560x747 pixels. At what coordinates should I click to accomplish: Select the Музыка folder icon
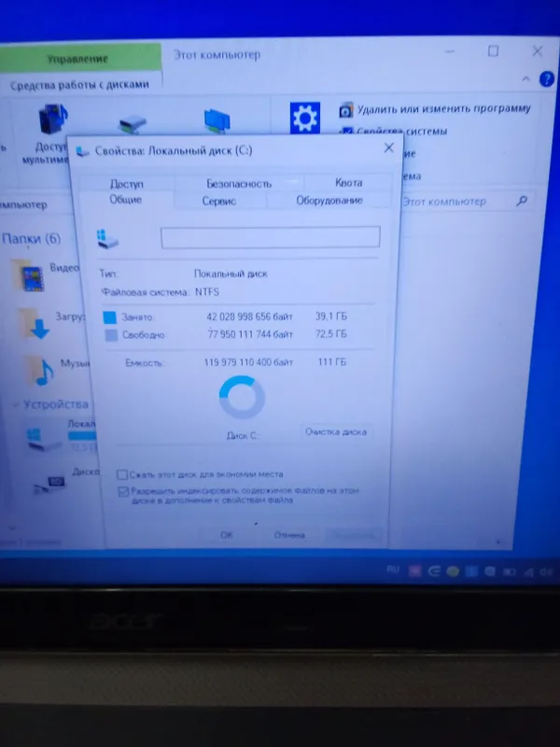coord(39,371)
